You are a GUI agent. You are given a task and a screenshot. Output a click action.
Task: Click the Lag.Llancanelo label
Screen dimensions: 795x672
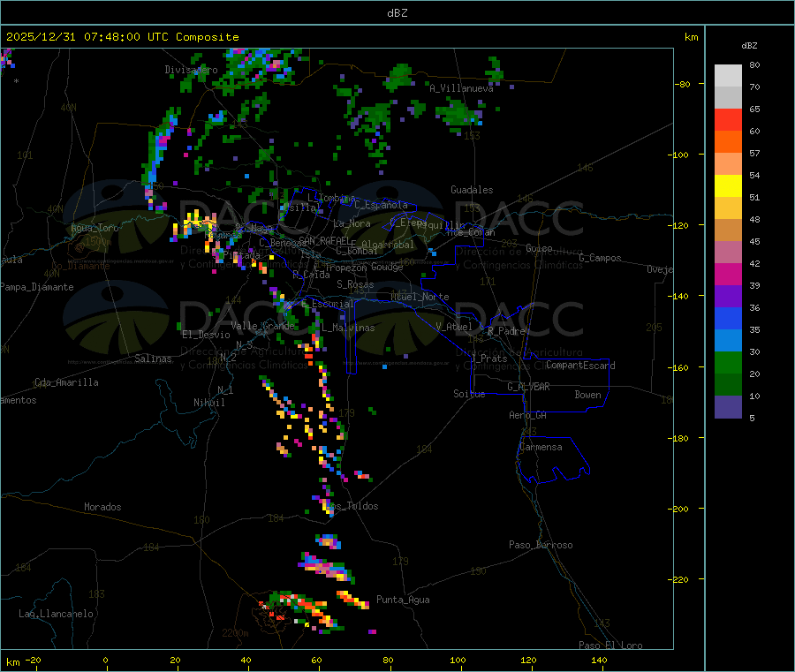click(x=56, y=614)
